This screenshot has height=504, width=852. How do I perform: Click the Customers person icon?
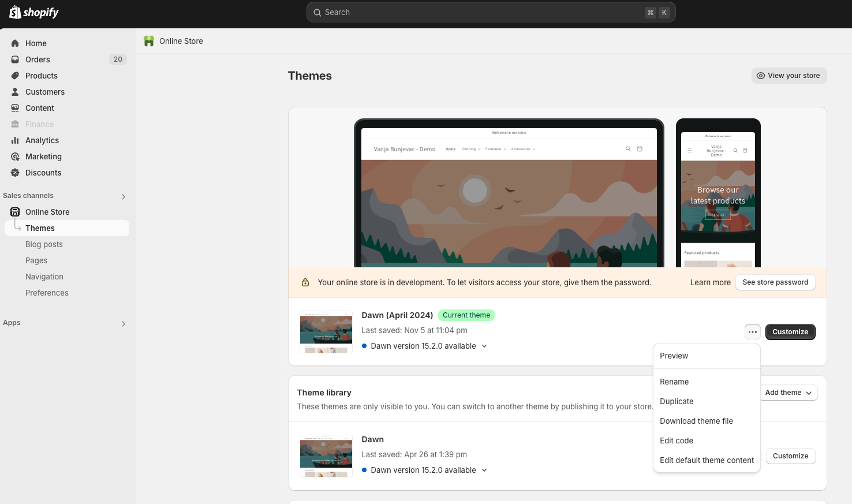(x=15, y=92)
